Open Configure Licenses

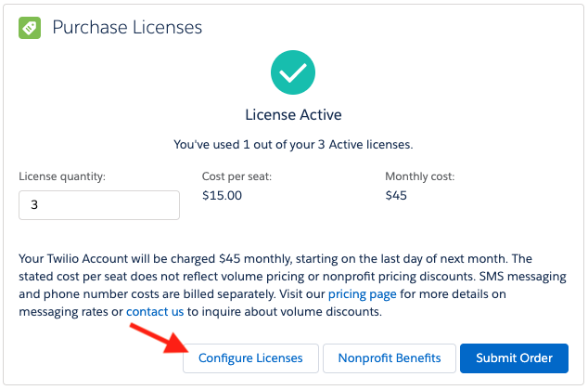click(x=250, y=358)
